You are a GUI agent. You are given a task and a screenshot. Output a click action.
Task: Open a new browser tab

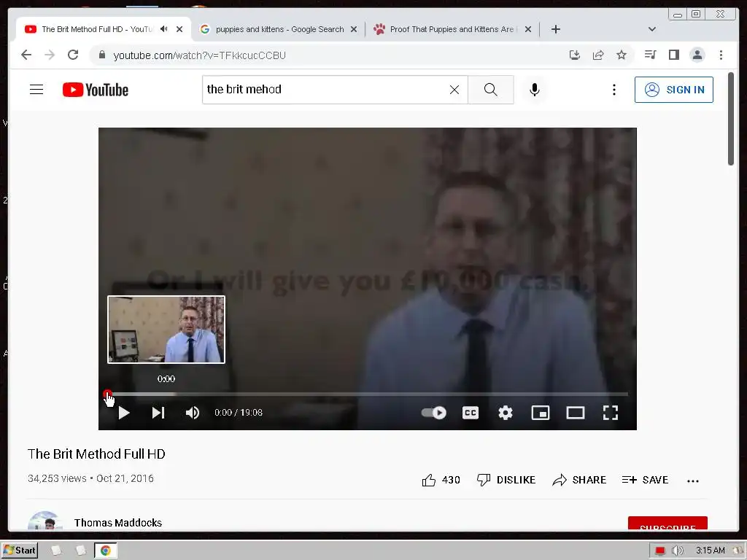555,29
